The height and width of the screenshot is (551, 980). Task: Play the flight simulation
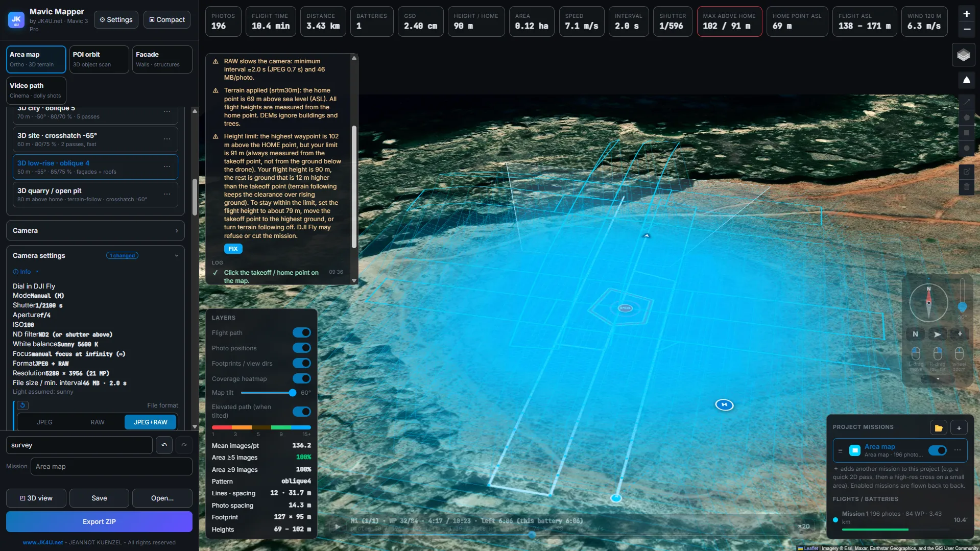pos(337,526)
